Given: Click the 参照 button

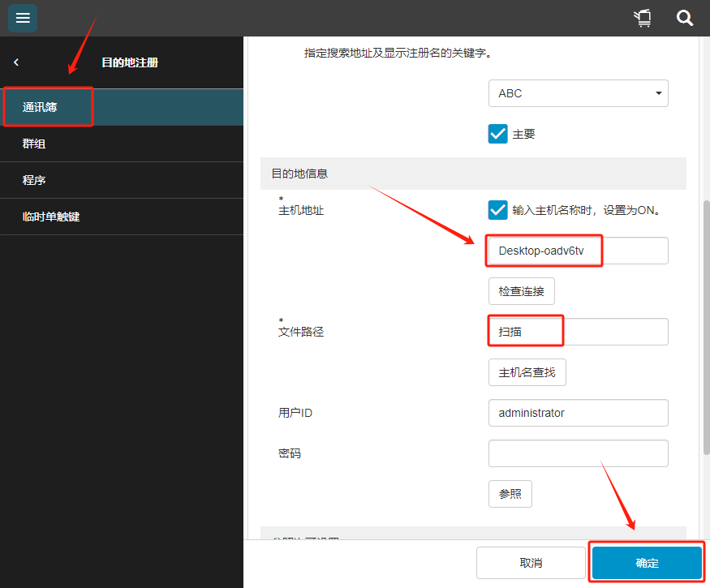Looking at the screenshot, I should [x=510, y=494].
